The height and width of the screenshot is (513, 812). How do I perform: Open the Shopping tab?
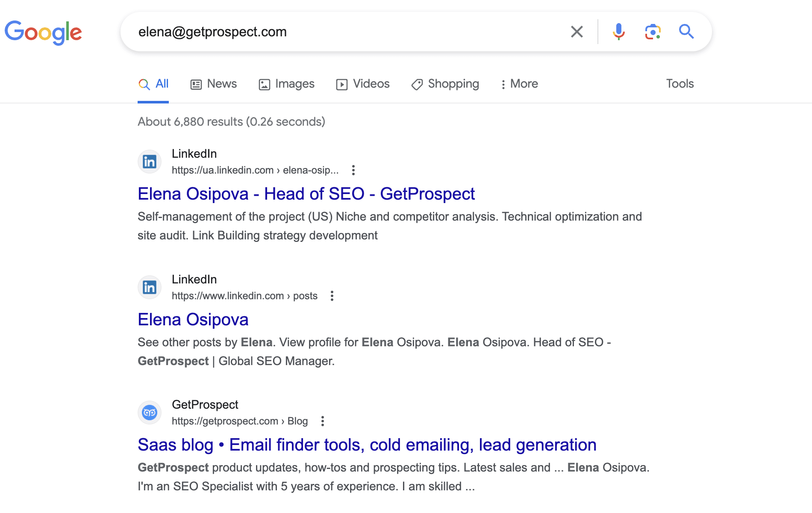(445, 84)
